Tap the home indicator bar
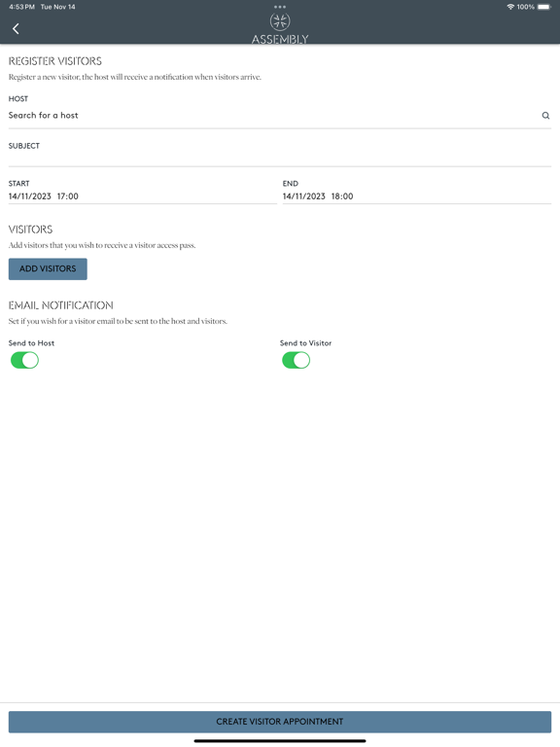 click(x=280, y=741)
